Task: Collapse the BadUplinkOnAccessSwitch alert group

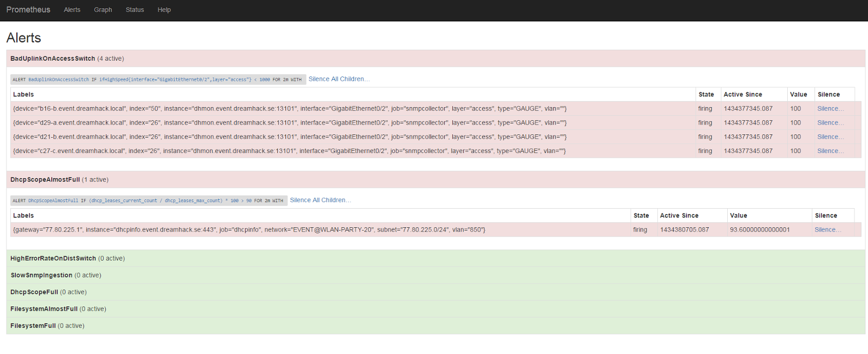Action: tap(53, 58)
